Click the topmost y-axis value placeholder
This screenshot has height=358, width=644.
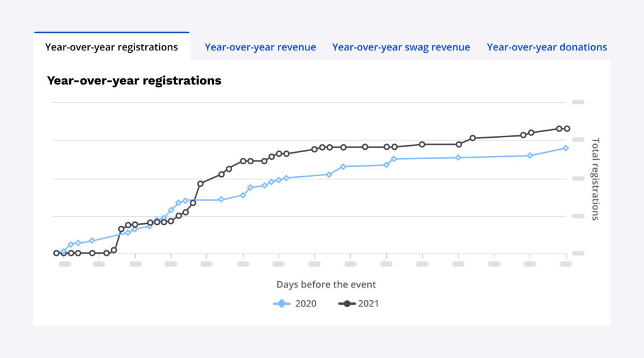point(578,102)
